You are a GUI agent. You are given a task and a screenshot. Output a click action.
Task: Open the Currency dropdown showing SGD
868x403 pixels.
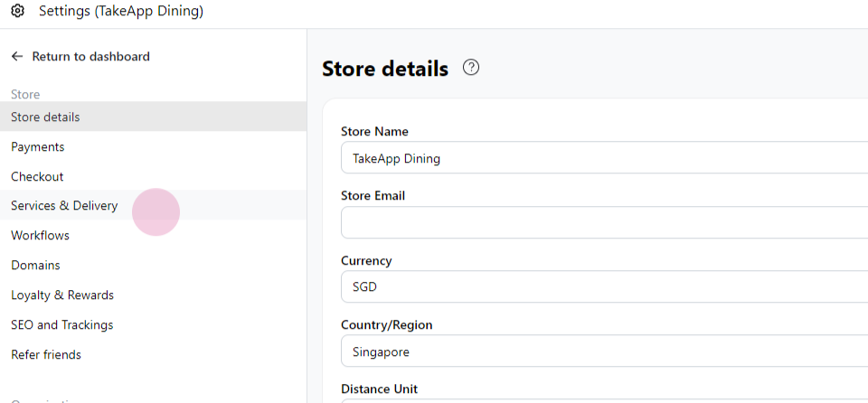coord(605,286)
